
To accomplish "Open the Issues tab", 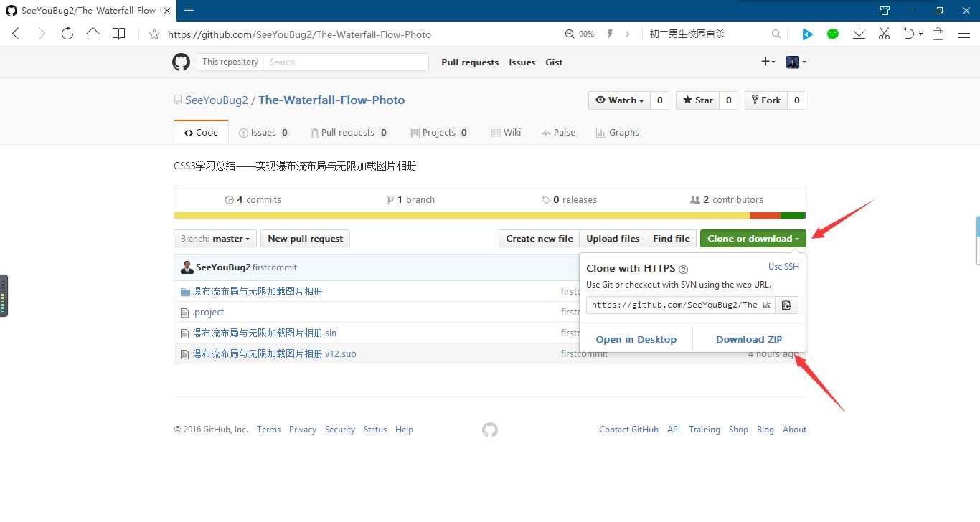I will coord(264,133).
